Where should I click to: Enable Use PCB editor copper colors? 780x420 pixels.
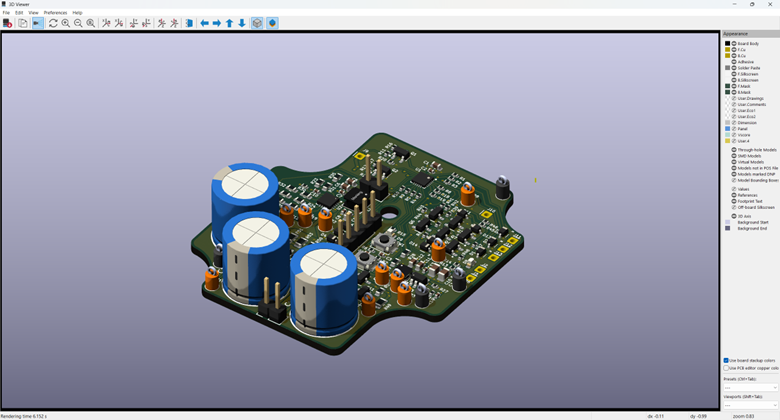[x=726, y=368]
